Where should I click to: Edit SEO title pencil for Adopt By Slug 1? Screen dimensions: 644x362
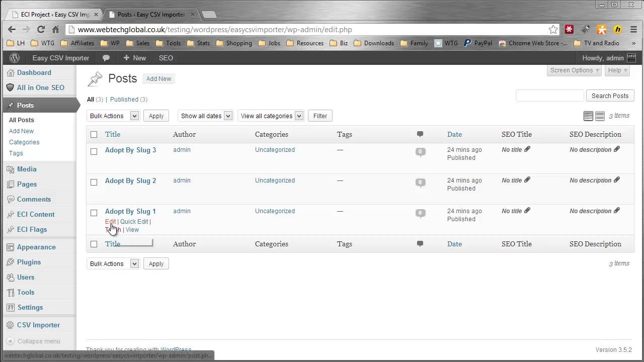tap(527, 211)
